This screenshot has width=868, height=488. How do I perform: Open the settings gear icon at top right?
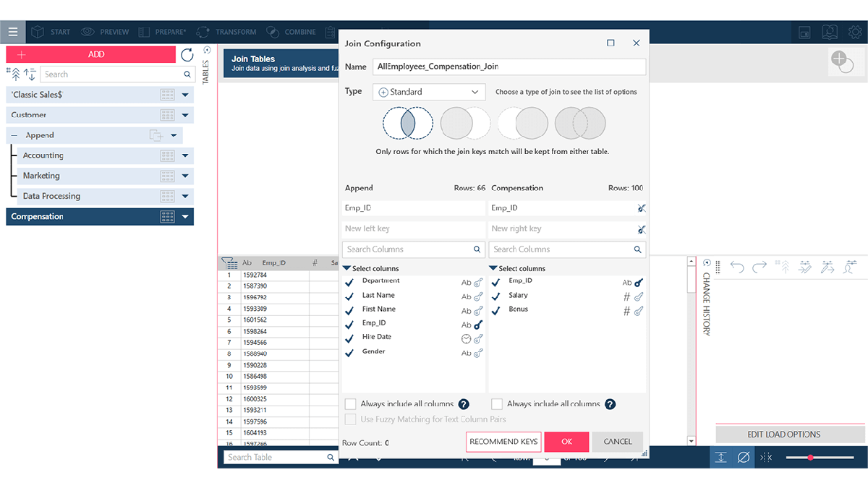856,32
